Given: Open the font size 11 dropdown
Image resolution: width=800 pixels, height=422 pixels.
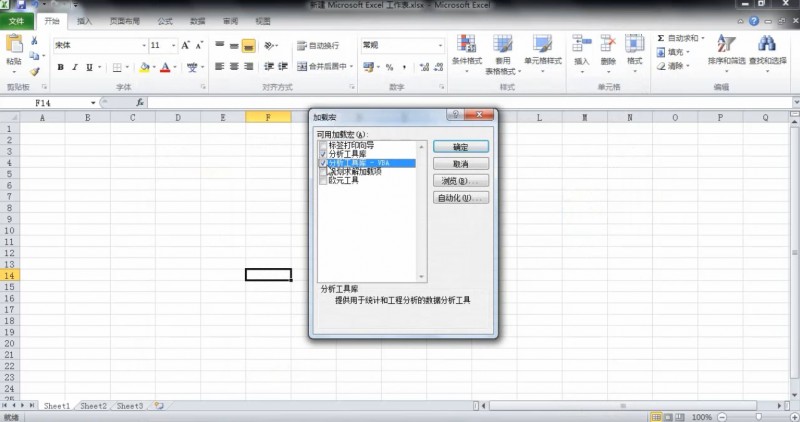Looking at the screenshot, I should [x=173, y=45].
